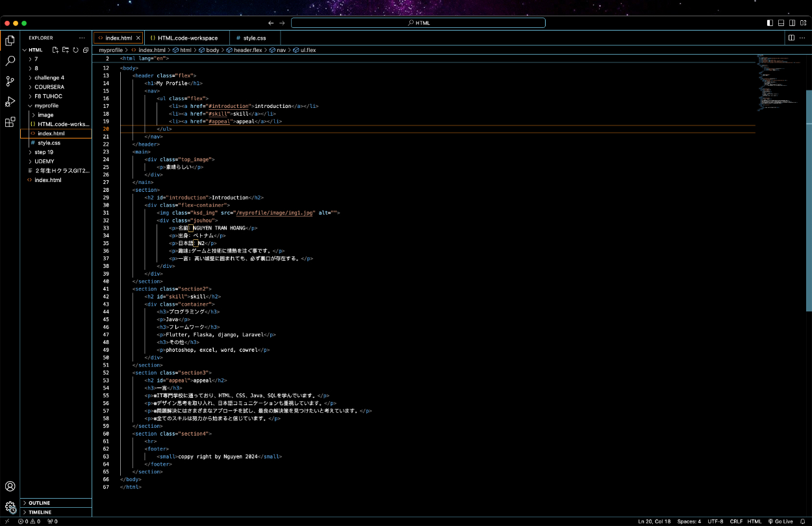
Task: Click Go Live in the status bar
Action: [x=780, y=521]
